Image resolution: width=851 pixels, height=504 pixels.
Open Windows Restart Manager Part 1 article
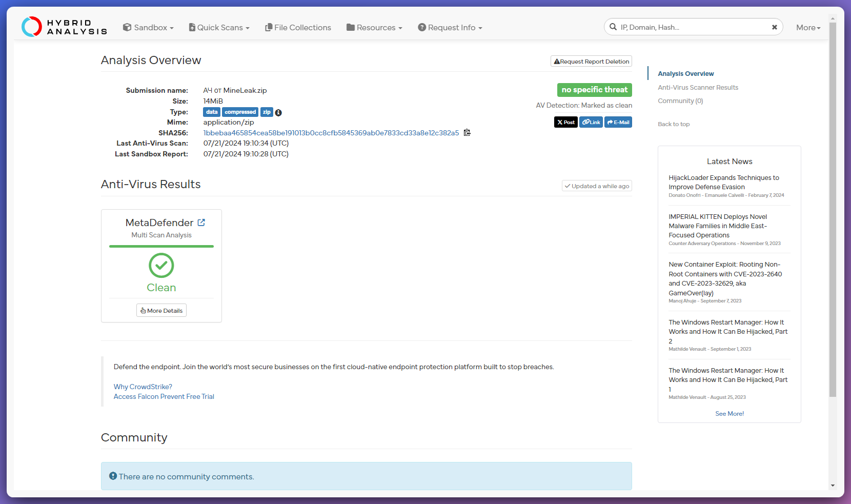(728, 380)
